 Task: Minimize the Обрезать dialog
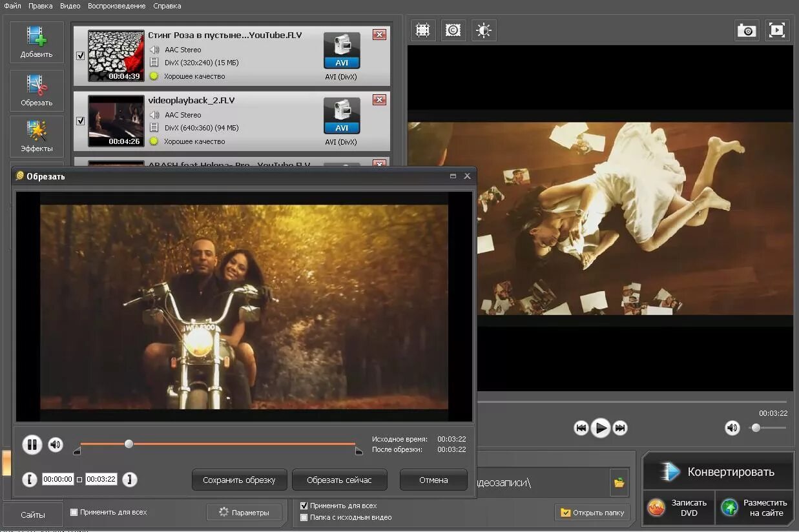pyautogui.click(x=453, y=176)
